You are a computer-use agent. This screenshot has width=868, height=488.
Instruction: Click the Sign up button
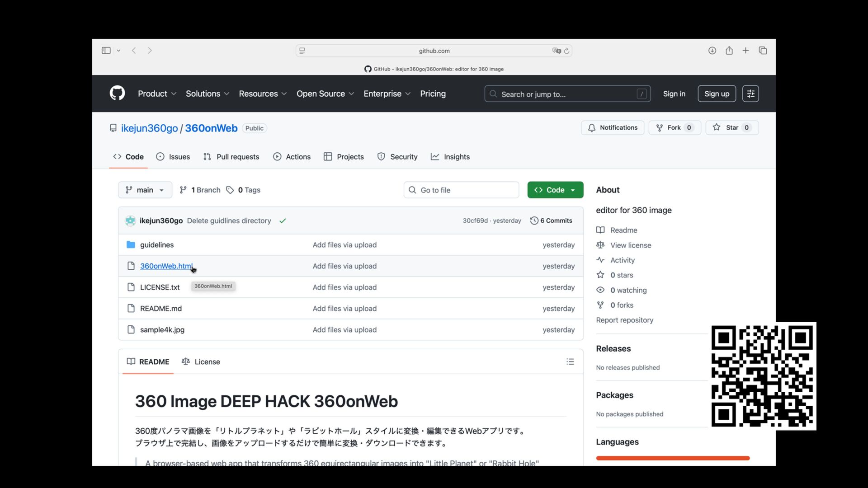[x=717, y=94]
